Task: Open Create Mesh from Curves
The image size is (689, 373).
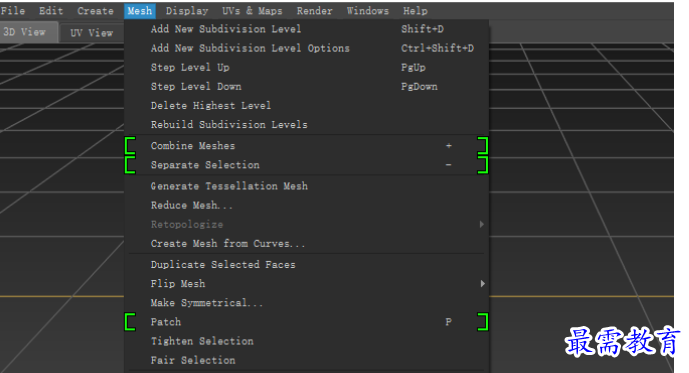Action: click(x=307, y=244)
